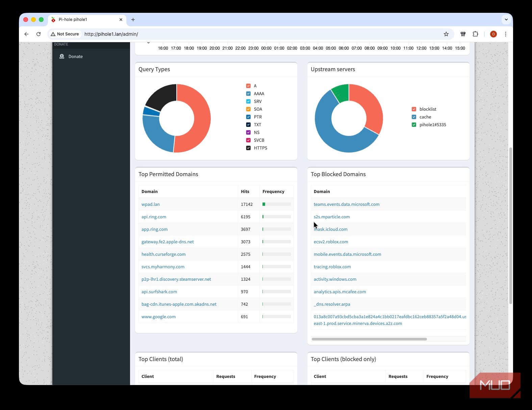This screenshot has width=532, height=410.
Task: Select the Pi-hole pihole1 browser tab
Action: click(87, 20)
